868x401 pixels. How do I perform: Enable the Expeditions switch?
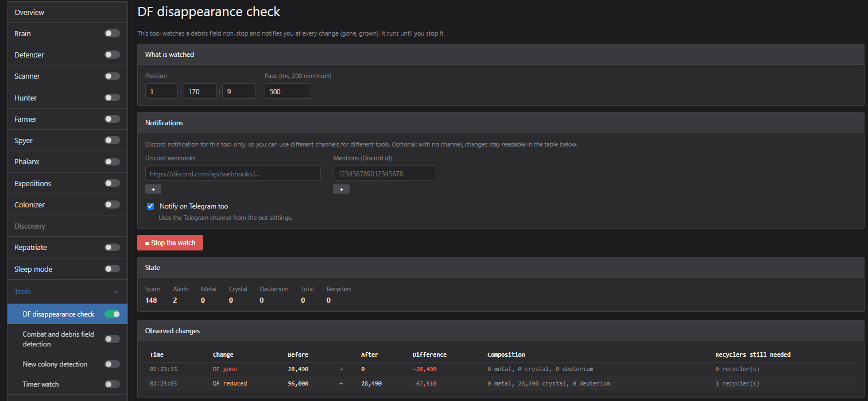click(x=113, y=183)
